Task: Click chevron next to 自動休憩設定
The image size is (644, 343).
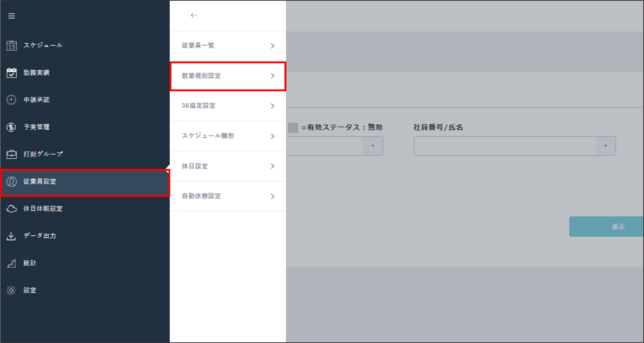Action: pos(273,196)
